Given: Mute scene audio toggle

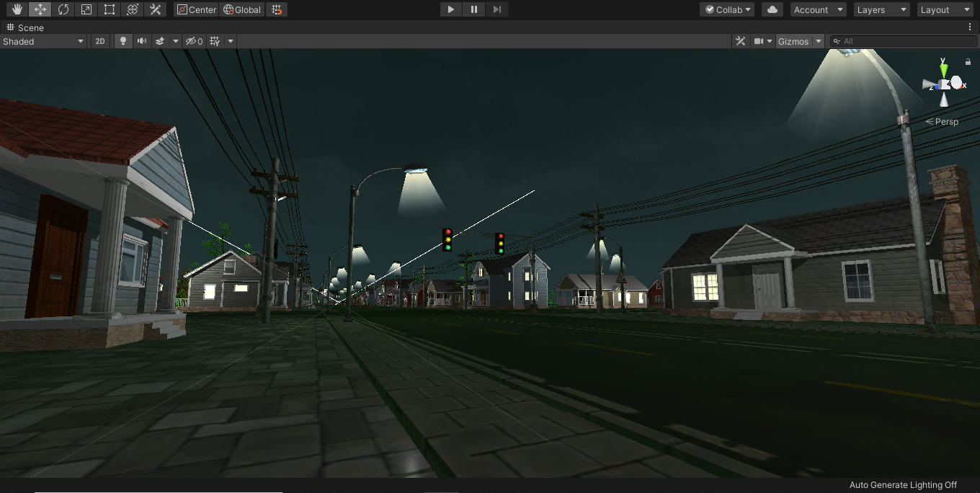Looking at the screenshot, I should 142,41.
